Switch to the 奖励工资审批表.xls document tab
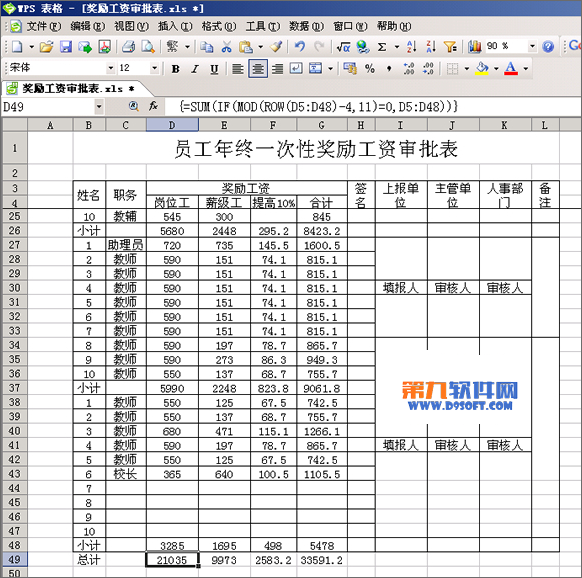This screenshot has width=582, height=578. coord(72,89)
